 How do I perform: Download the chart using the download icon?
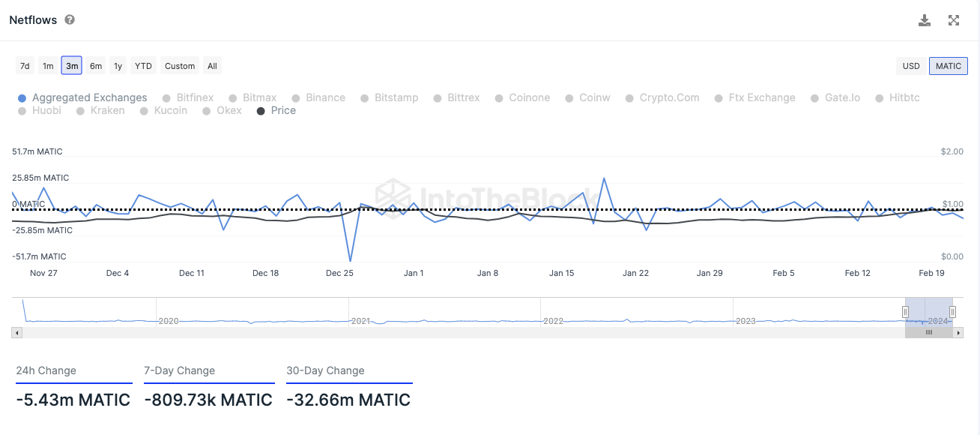(x=925, y=20)
